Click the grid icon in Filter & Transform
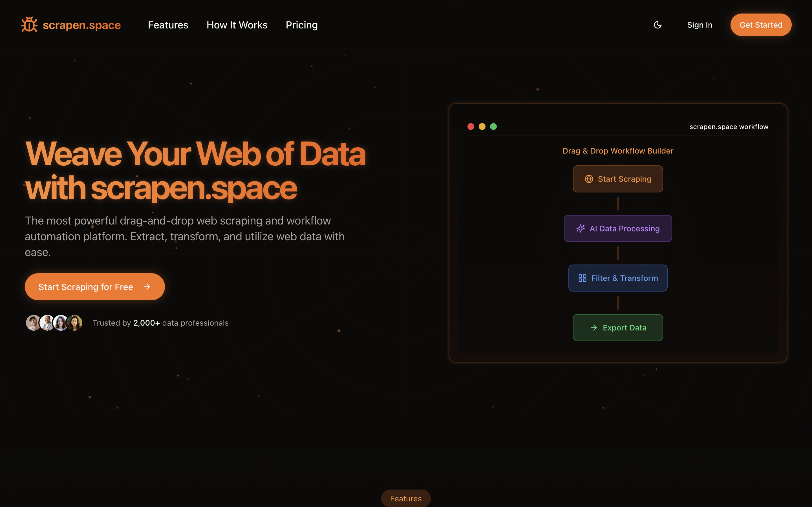Image resolution: width=812 pixels, height=507 pixels. pos(582,278)
